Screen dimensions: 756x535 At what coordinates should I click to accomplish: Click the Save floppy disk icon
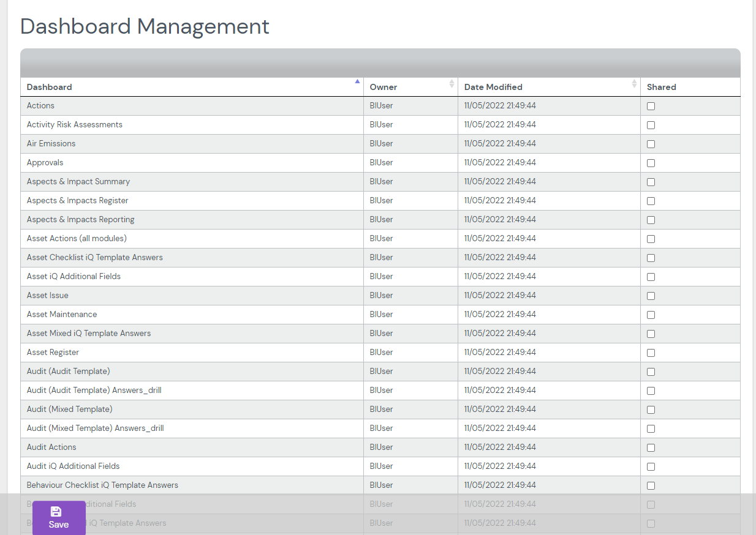[x=56, y=512]
